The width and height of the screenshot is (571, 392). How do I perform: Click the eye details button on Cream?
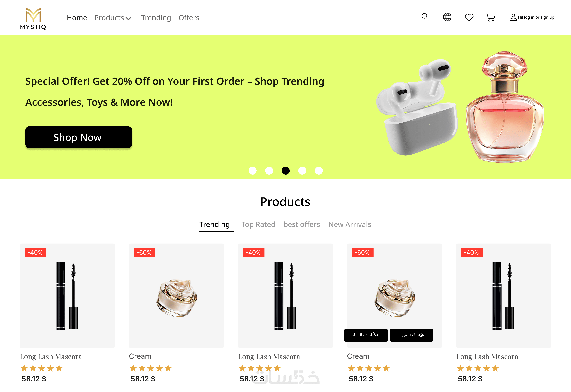(x=411, y=335)
